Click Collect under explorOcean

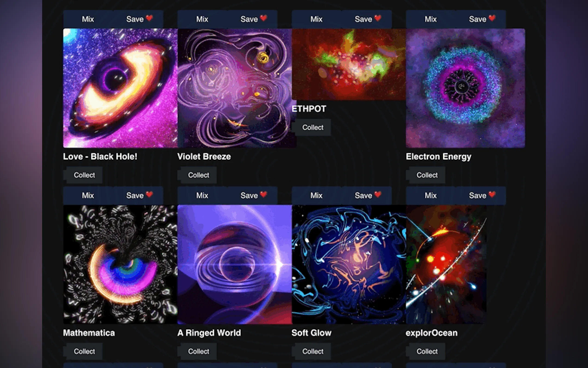[x=427, y=351]
